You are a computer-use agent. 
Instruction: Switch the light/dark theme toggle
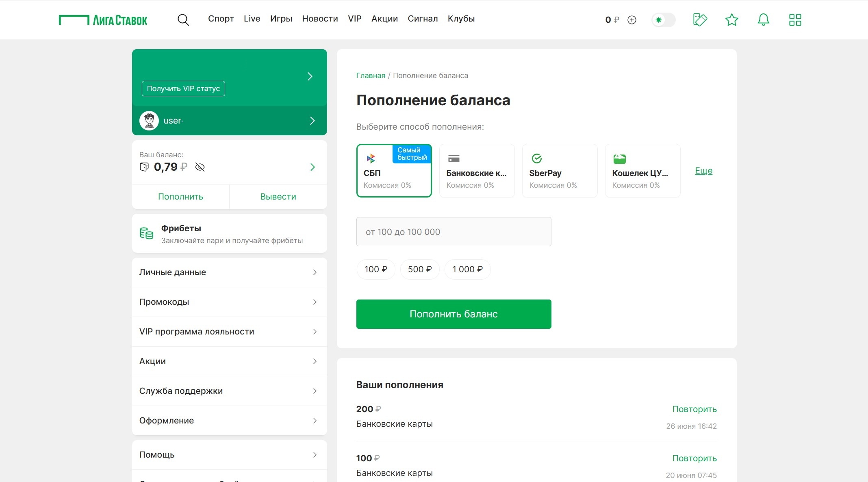pos(663,20)
